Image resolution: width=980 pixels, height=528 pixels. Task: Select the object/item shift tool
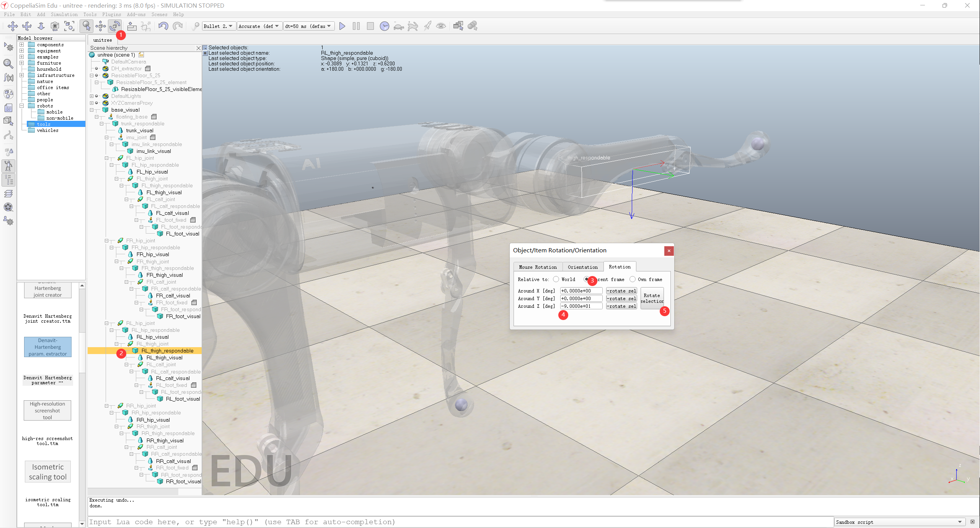click(x=101, y=26)
